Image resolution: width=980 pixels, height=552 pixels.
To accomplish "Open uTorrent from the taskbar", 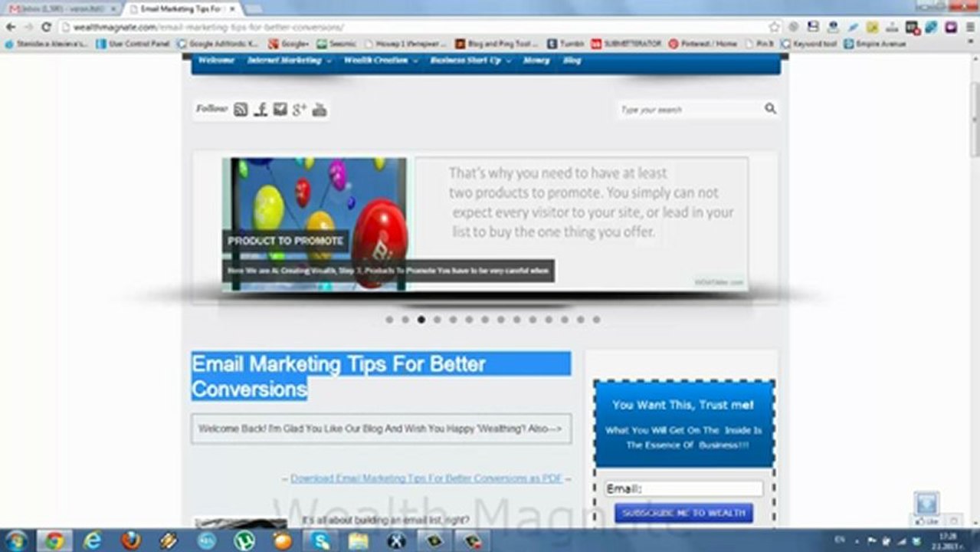I will (244, 540).
